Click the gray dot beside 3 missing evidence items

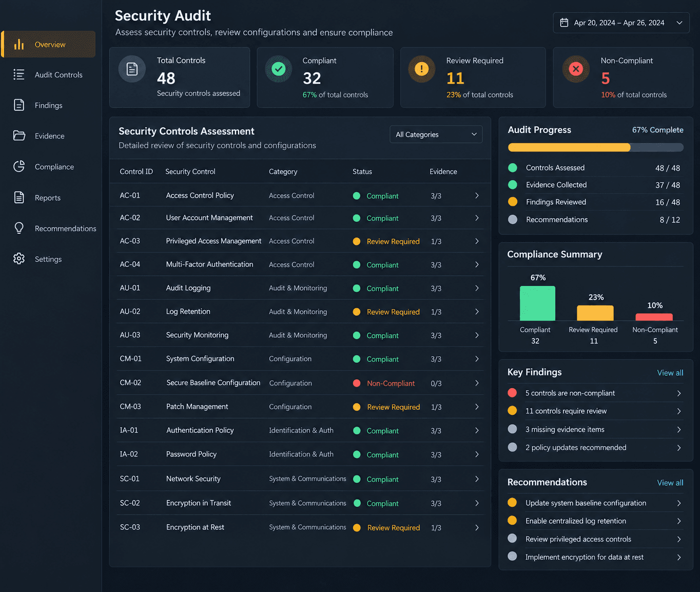point(512,429)
